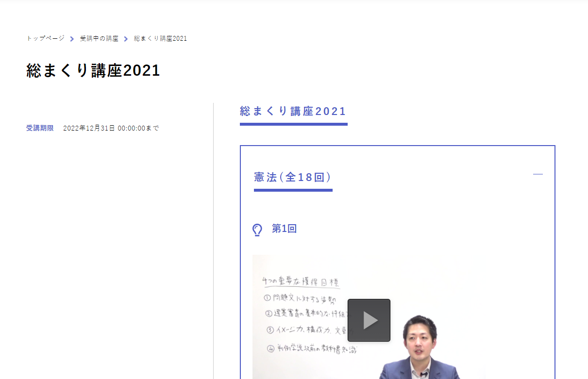
Task: Open the トップページ breadcrumb link
Action: click(x=45, y=38)
